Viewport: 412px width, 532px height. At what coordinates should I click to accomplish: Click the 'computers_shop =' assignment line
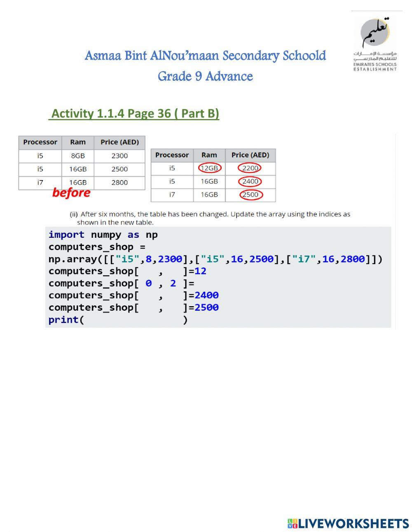97,247
